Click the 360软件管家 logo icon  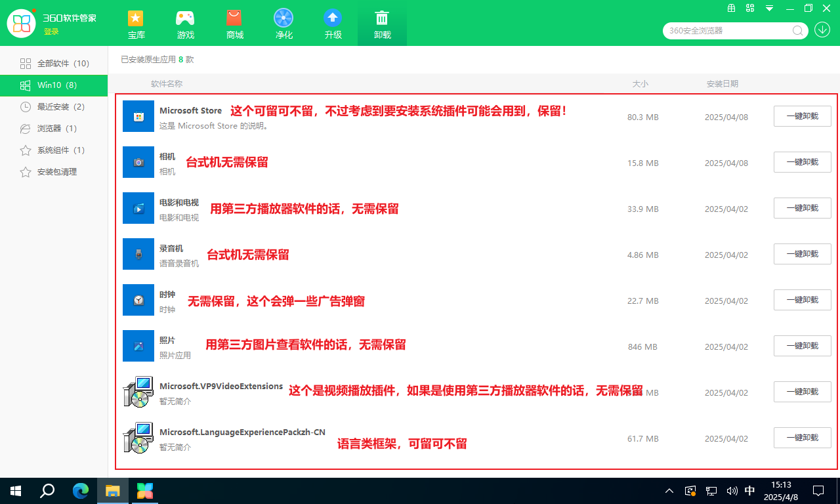click(x=21, y=23)
